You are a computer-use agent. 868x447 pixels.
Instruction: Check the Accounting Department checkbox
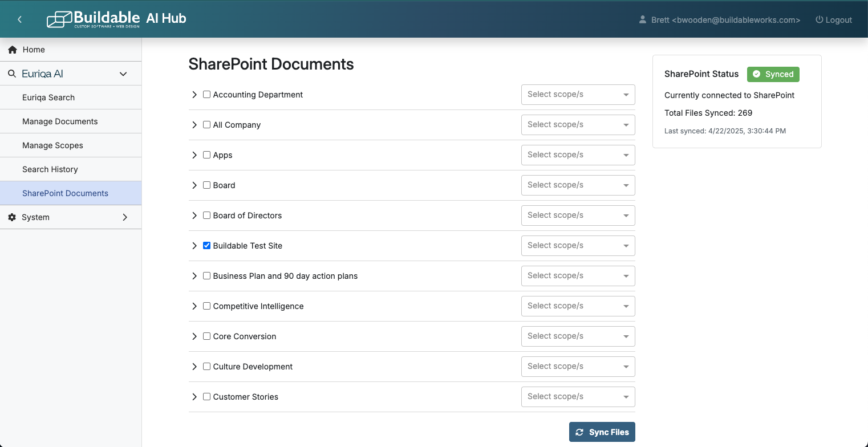point(207,95)
